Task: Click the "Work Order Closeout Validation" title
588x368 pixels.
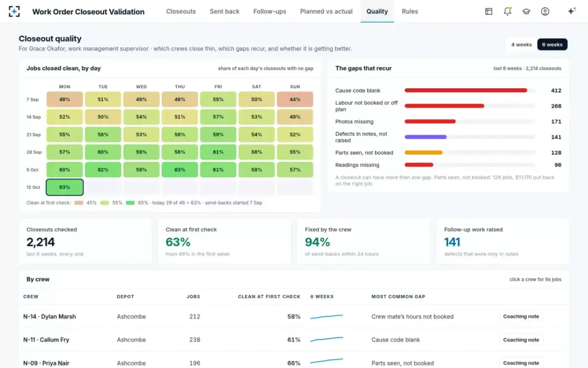Action: pyautogui.click(x=88, y=11)
